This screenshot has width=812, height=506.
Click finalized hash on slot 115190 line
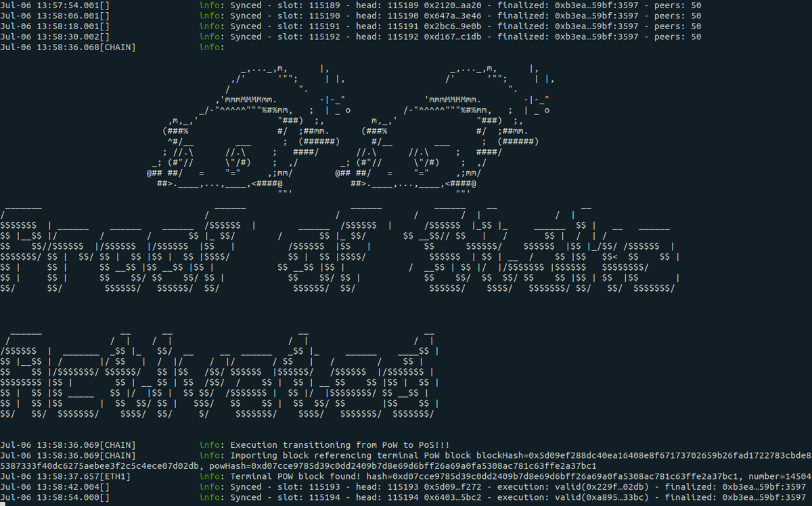point(596,16)
